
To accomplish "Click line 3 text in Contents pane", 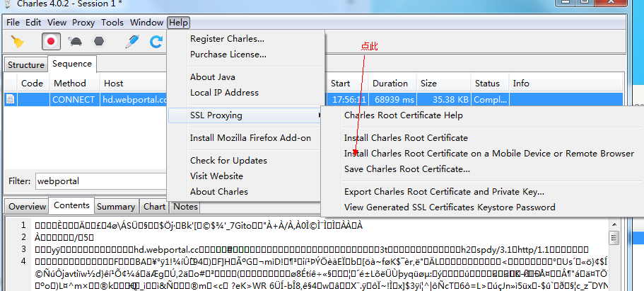I will point(312,249).
